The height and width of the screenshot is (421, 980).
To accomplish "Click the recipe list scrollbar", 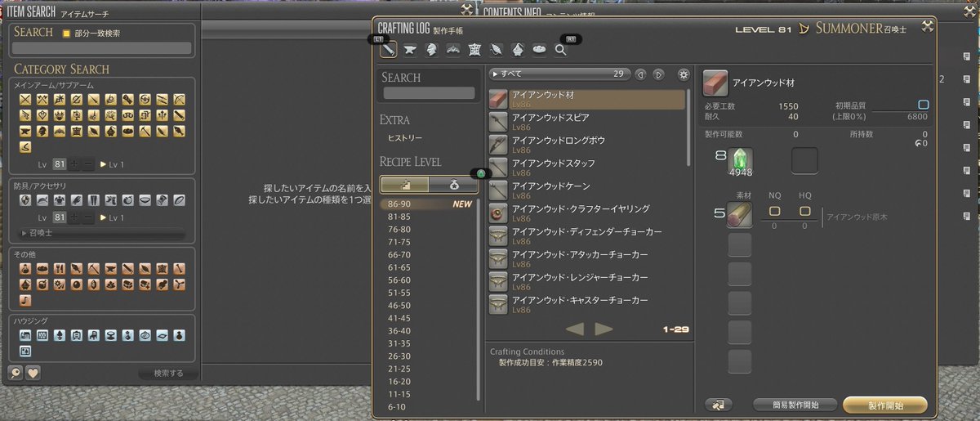I will click(689, 127).
